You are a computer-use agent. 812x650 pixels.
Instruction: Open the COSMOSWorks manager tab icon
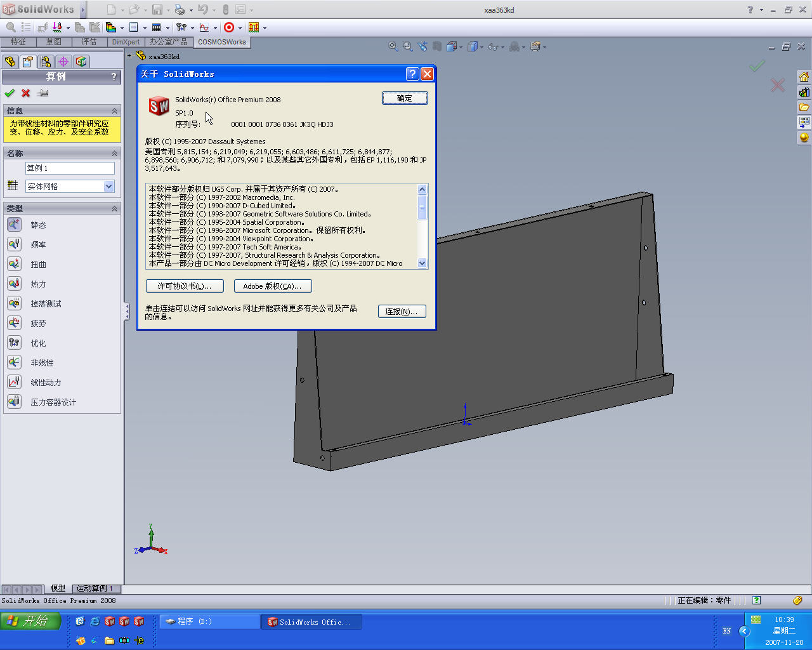coord(81,62)
